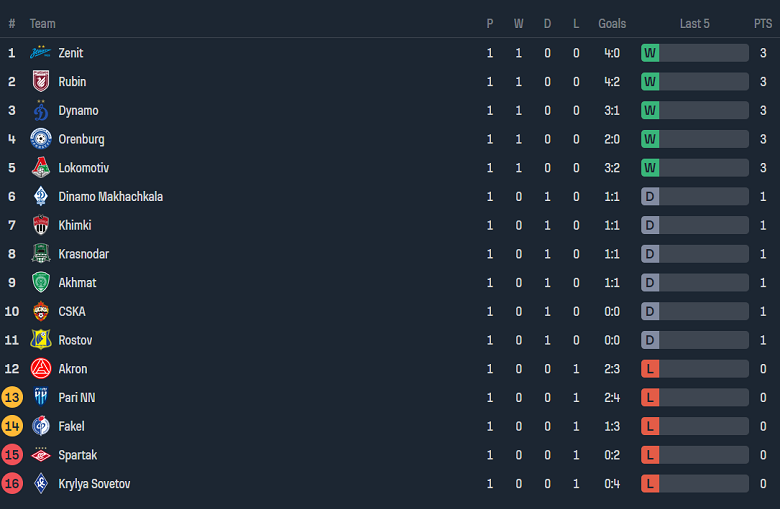Click the Goals column header

click(612, 23)
